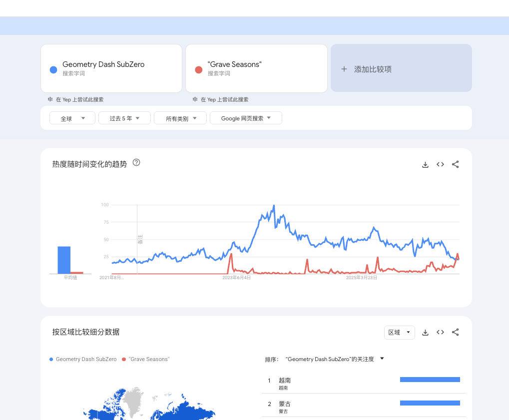Click the blue interest bar for 越南
This screenshot has height=420, width=509.
coord(430,380)
